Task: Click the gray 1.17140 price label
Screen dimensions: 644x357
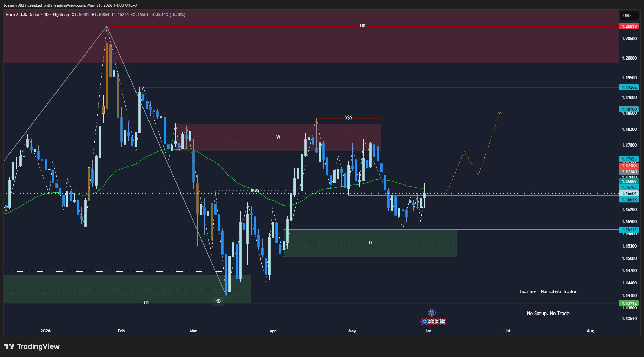Action: pyautogui.click(x=629, y=172)
